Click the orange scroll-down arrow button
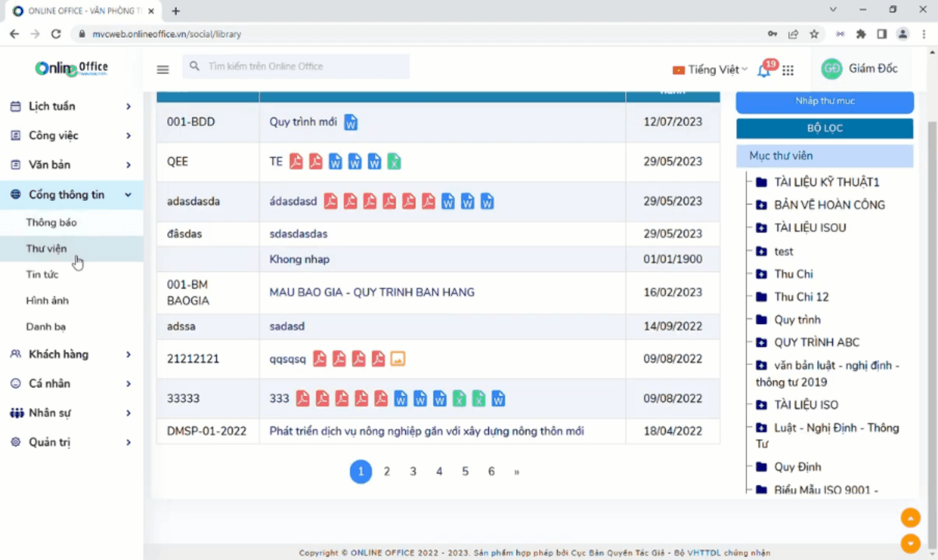 [x=910, y=543]
